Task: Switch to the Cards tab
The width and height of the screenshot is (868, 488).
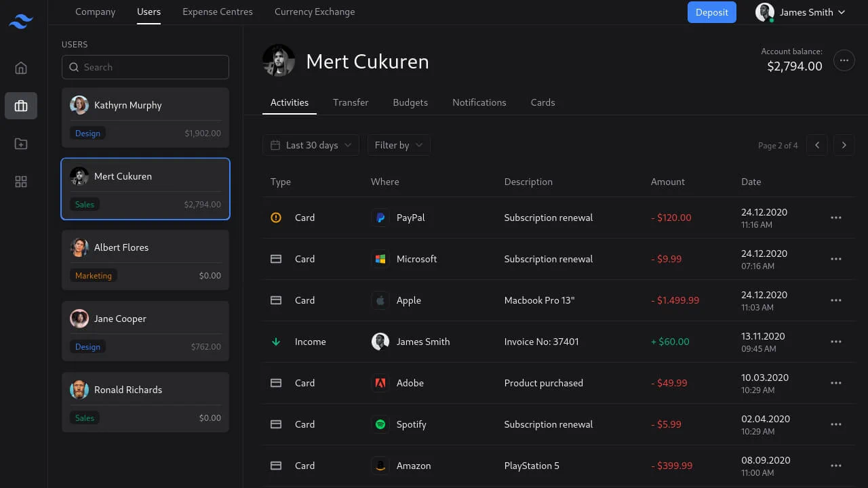Action: [x=542, y=102]
